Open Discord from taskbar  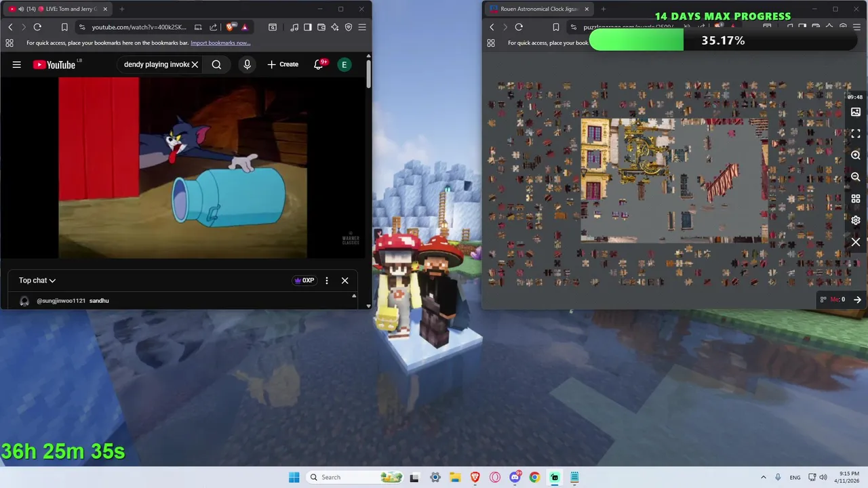pos(515,477)
